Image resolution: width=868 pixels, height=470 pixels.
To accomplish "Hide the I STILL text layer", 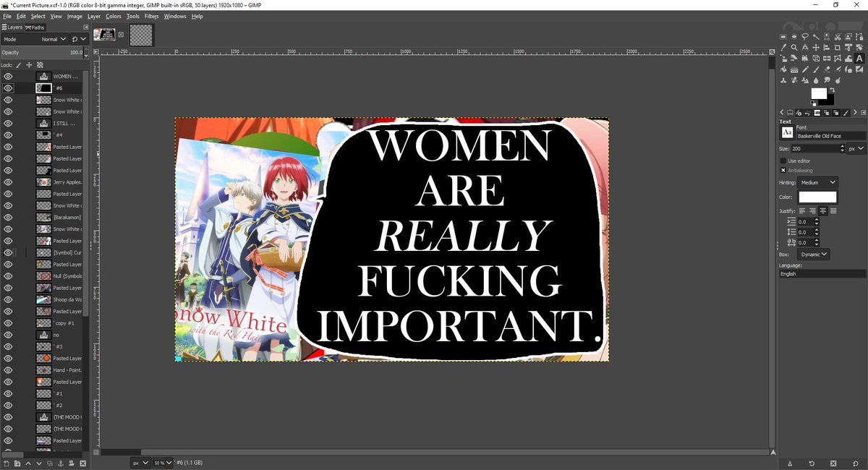I will [x=8, y=123].
